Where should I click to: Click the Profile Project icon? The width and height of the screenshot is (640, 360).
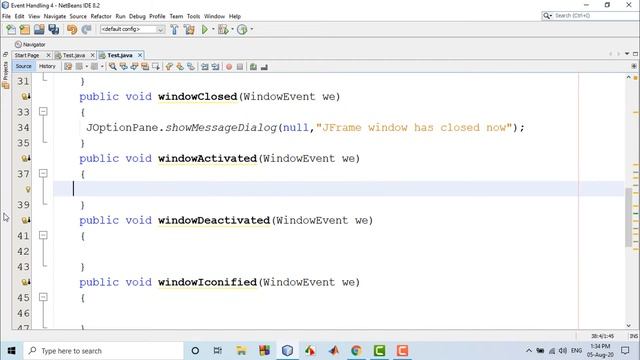(242, 29)
